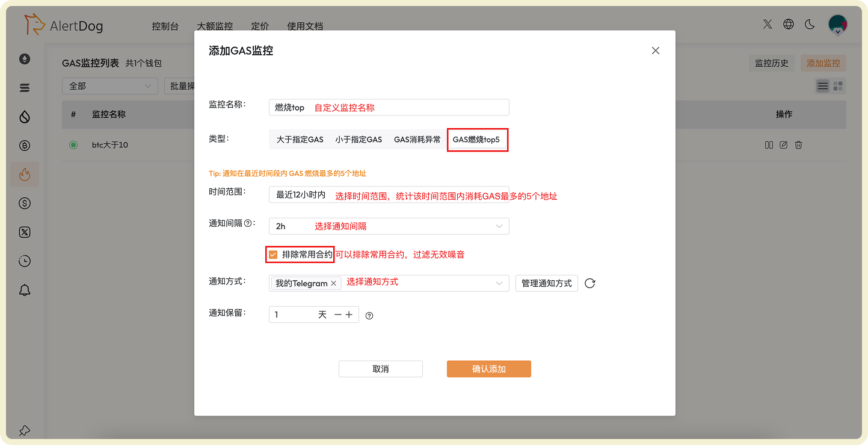The width and height of the screenshot is (868, 445).
Task: Toggle dark mode with the moon icon
Action: coord(810,24)
